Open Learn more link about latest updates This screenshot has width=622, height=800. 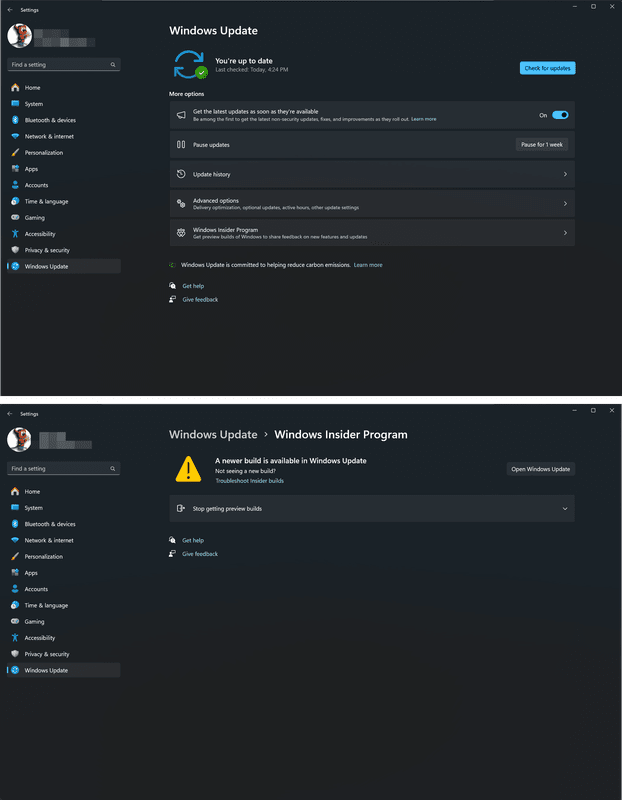click(x=424, y=119)
